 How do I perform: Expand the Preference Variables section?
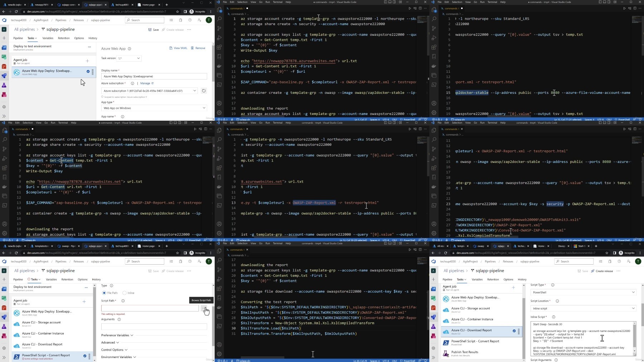click(x=117, y=335)
